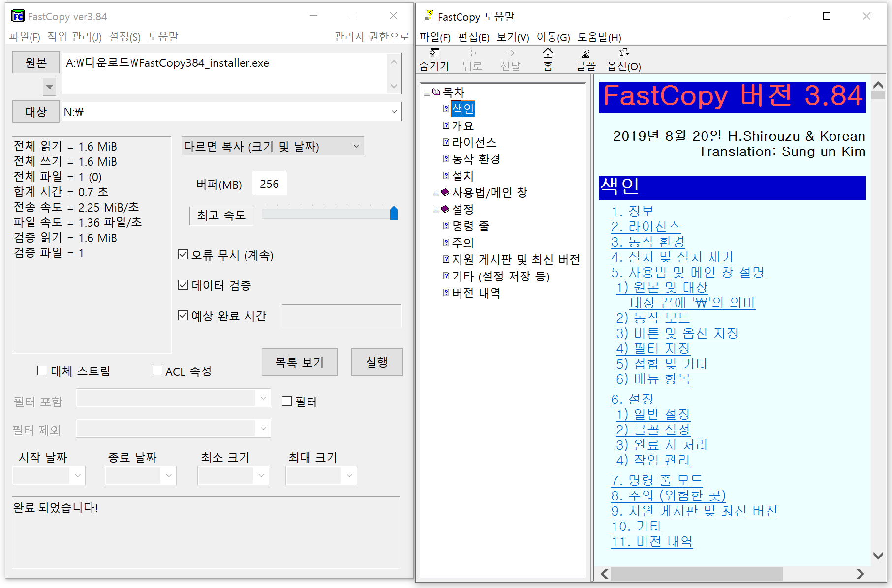Click the page icon beside 개요
This screenshot has width=892, height=588.
(x=446, y=125)
